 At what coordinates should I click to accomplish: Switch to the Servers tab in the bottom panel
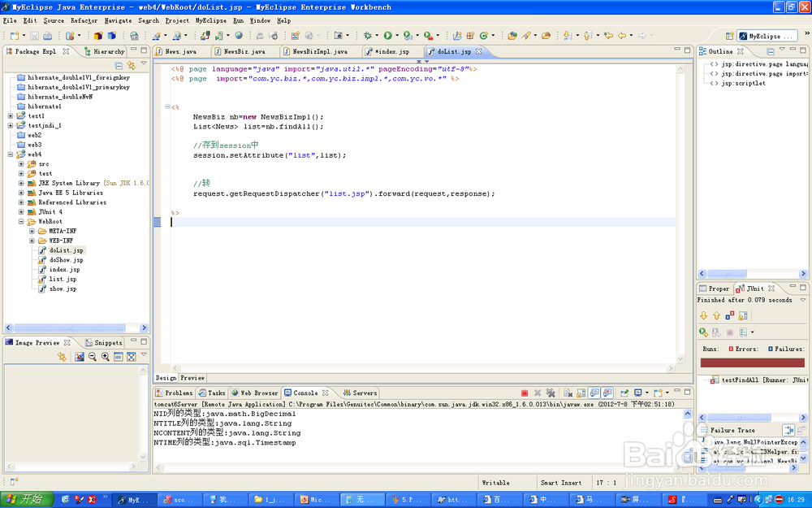360,393
